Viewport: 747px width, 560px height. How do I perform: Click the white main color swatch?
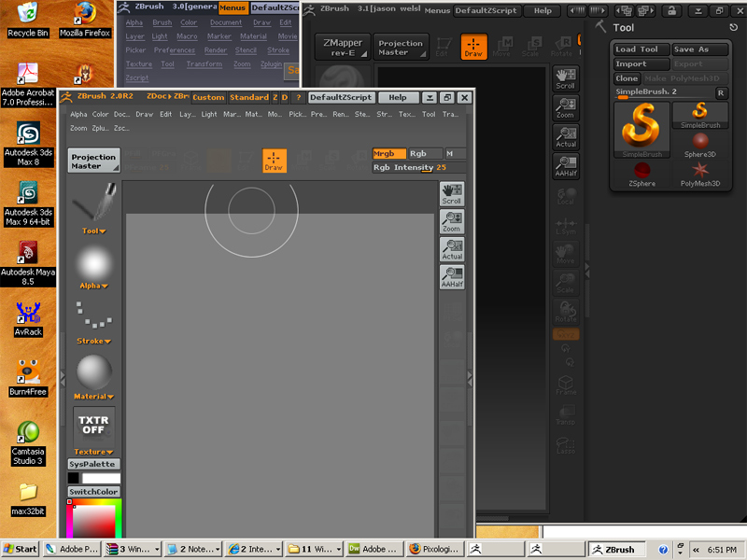click(x=101, y=478)
